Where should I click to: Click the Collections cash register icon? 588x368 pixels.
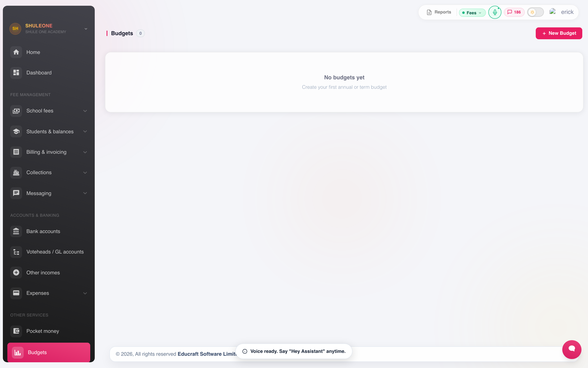(16, 173)
